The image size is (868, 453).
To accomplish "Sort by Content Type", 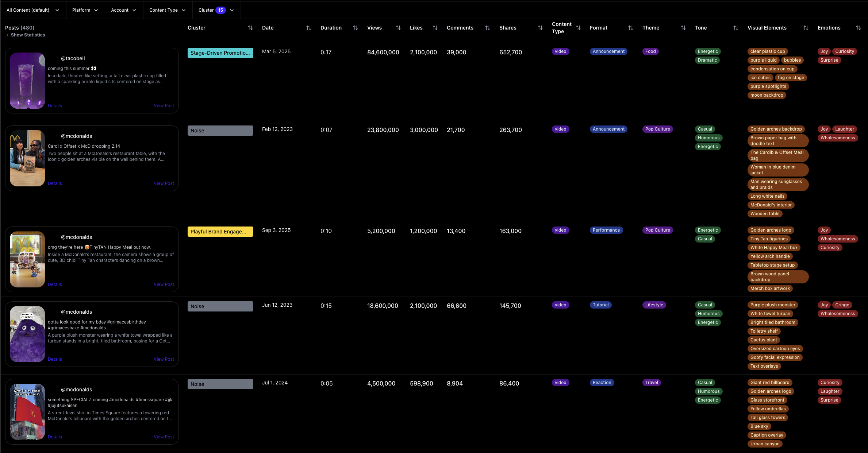I will [x=578, y=27].
